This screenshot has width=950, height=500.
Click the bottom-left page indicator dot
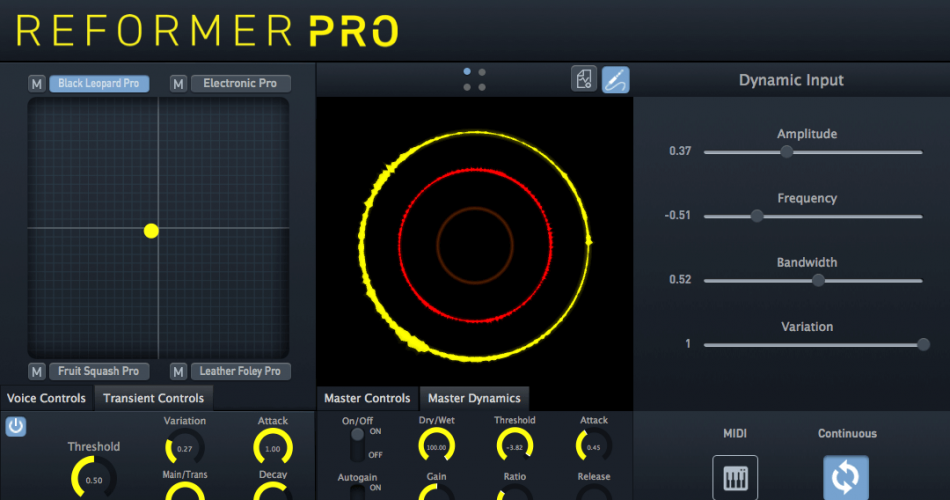467,87
